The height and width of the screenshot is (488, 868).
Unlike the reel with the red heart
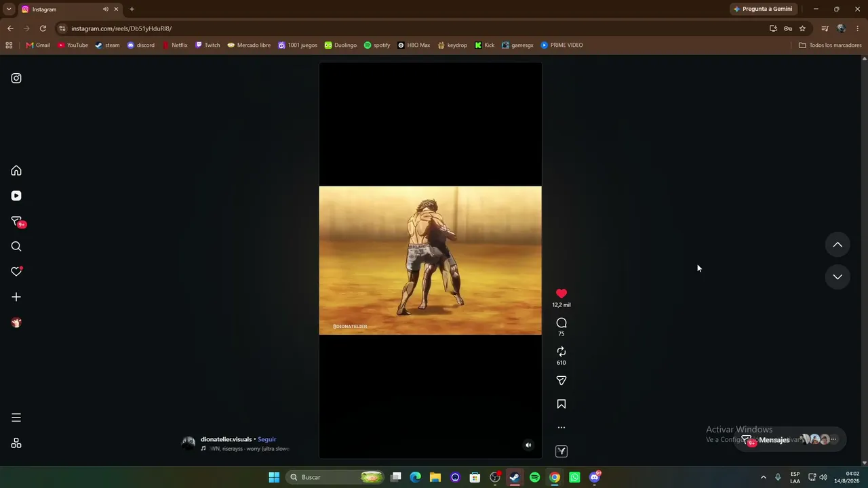[x=561, y=293]
